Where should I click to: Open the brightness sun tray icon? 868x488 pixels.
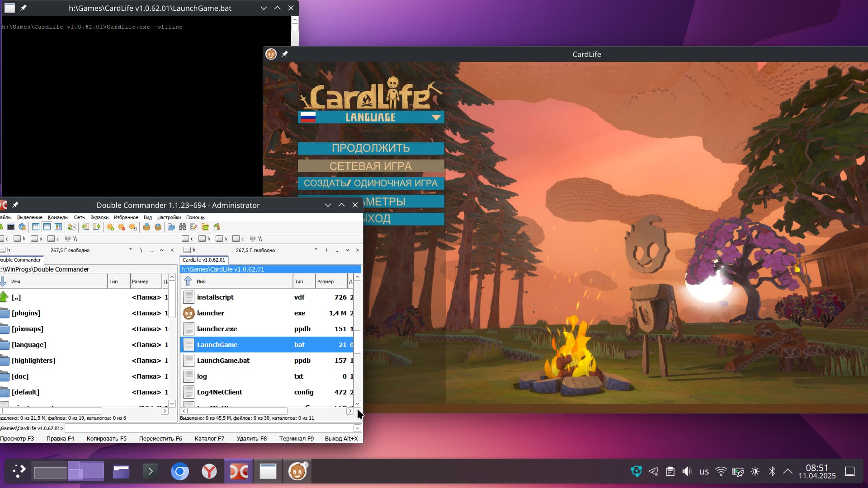(755, 471)
